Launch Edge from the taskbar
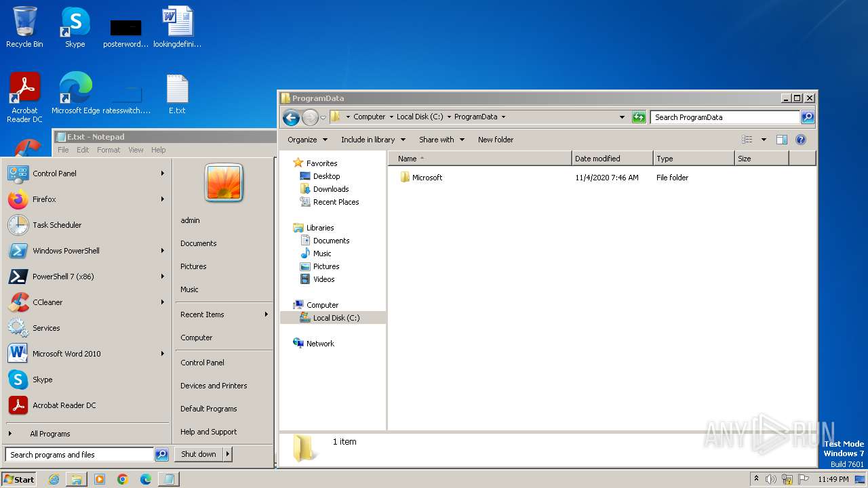The width and height of the screenshot is (868, 488). pyautogui.click(x=146, y=479)
